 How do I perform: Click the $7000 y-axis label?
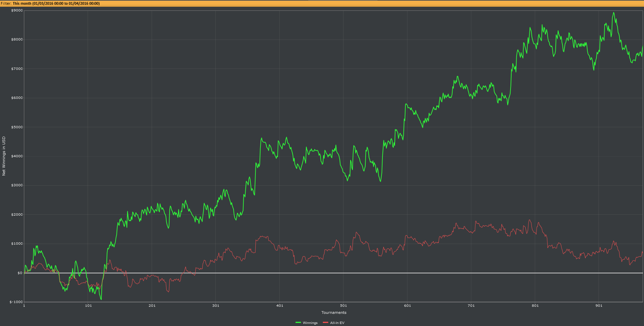tap(17, 69)
